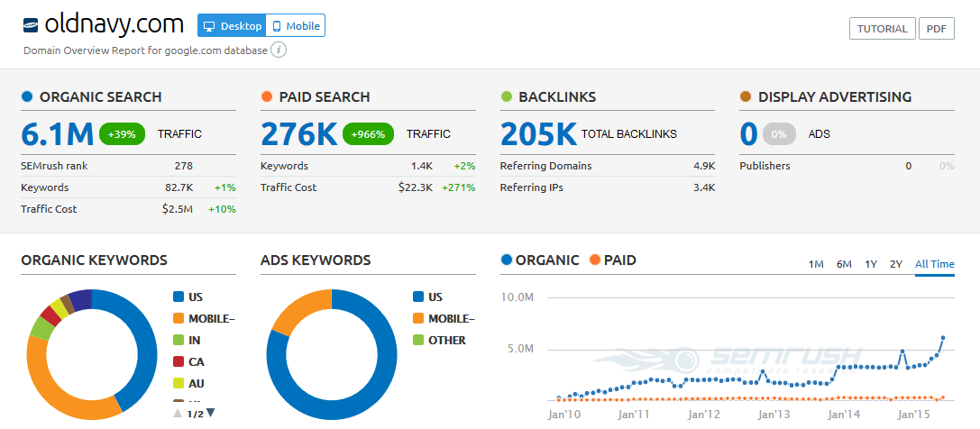The image size is (980, 429).
Task: Click the green dot beside BACKLINKS
Action: point(507,96)
